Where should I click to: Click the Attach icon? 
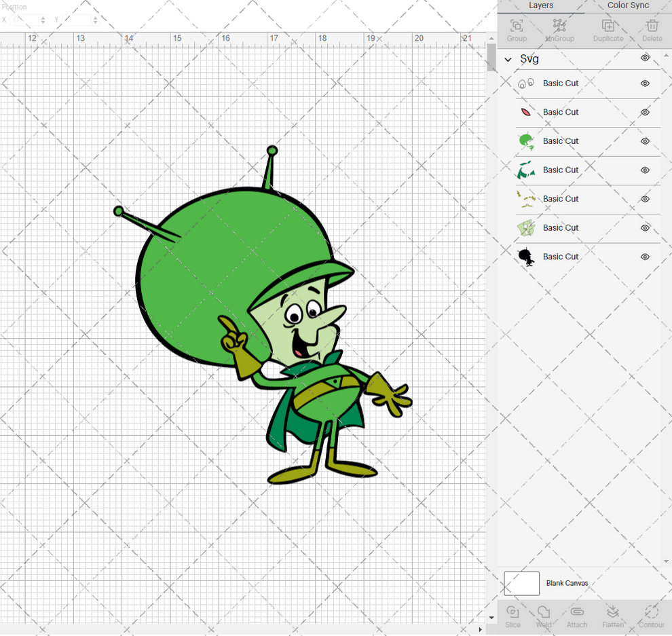[577, 616]
